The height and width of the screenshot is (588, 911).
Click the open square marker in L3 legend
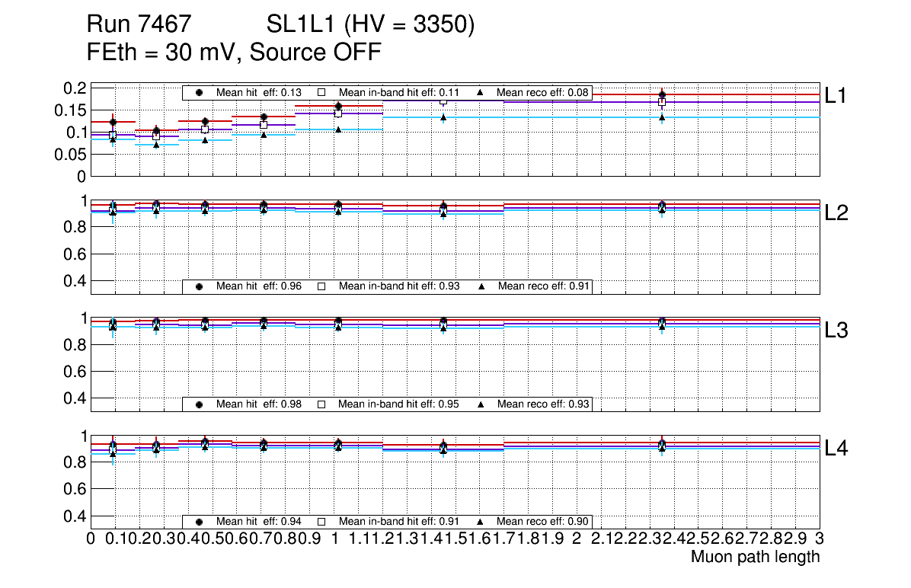pyautogui.click(x=321, y=404)
